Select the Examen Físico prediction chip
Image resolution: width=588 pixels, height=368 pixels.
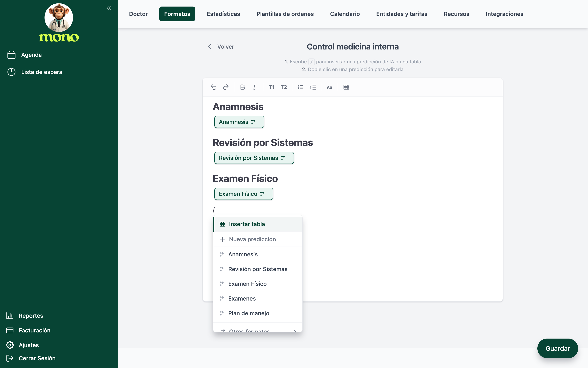(243, 194)
